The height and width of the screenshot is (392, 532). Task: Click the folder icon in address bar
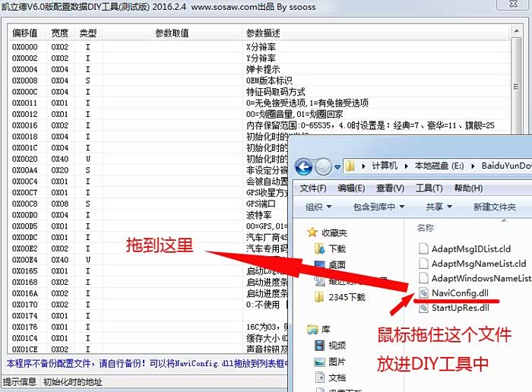350,166
